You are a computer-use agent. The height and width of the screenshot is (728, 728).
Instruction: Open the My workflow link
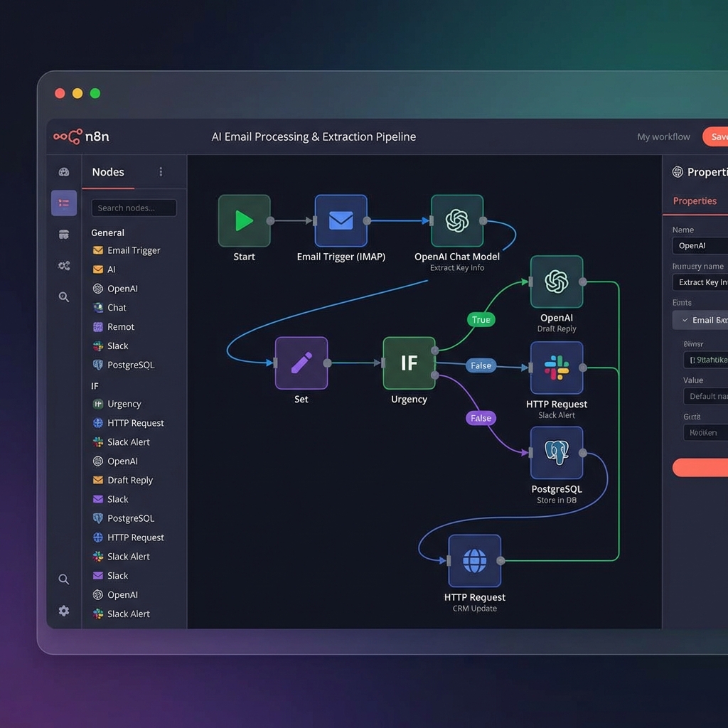tap(663, 136)
